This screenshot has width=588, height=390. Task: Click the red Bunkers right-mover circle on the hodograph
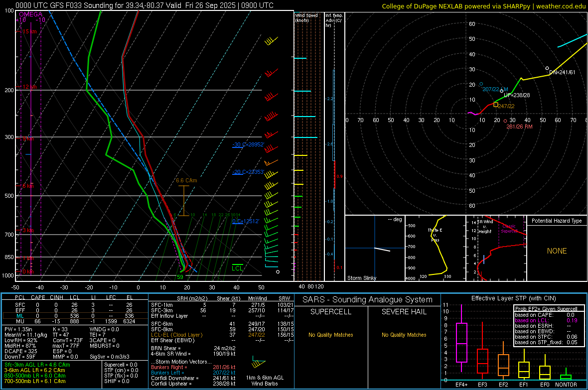coord(505,121)
